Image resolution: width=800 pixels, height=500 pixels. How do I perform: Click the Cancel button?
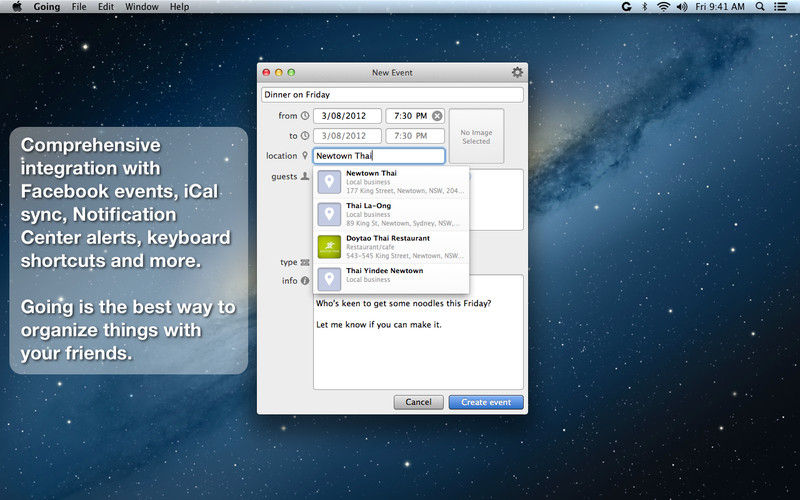click(418, 402)
